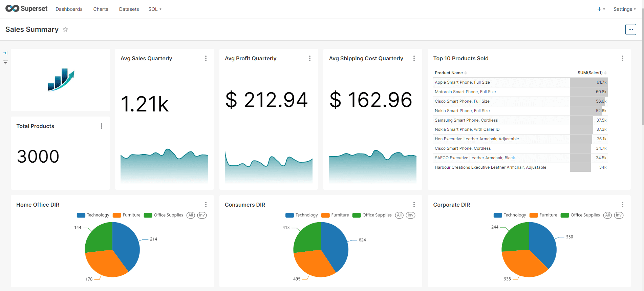Open the Avg Profit Quarterly options menu
The width and height of the screenshot is (644, 291).
(x=309, y=58)
